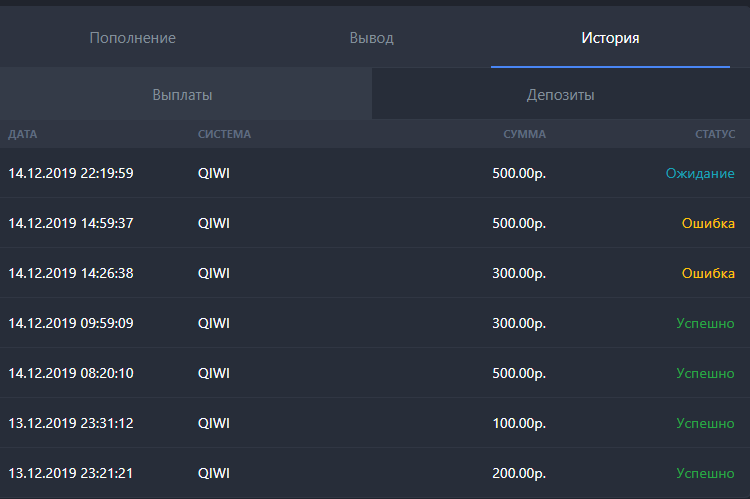The width and height of the screenshot is (750, 499).
Task: Click the 100.00р. amount
Action: click(x=519, y=423)
